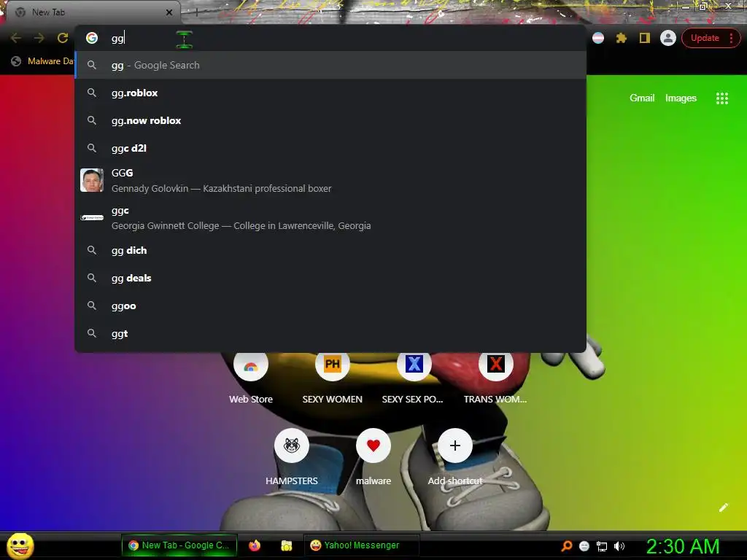Open the HAMPSTERS shortcut
747x560 pixels.
pyautogui.click(x=292, y=457)
